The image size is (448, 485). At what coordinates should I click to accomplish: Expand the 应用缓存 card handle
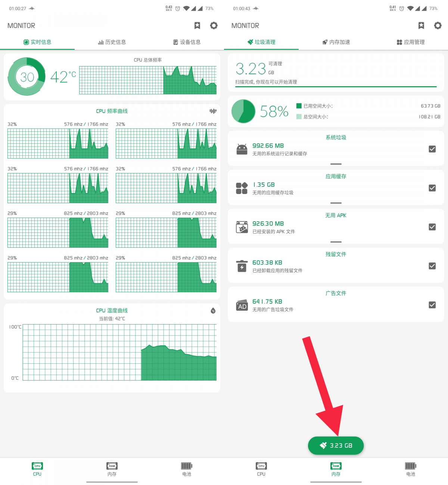[336, 203]
